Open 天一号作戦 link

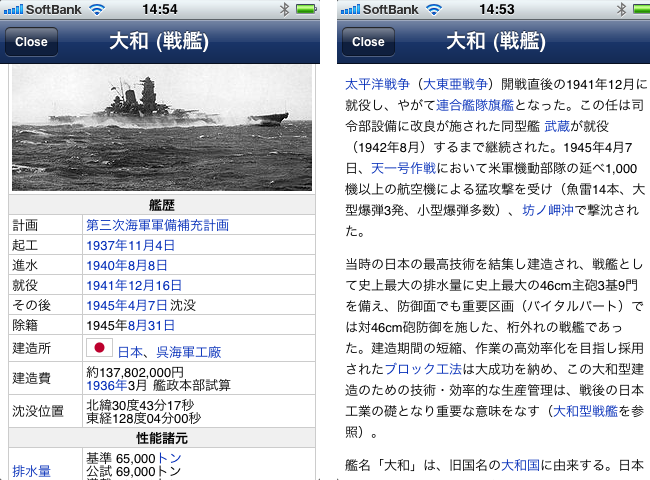point(403,168)
